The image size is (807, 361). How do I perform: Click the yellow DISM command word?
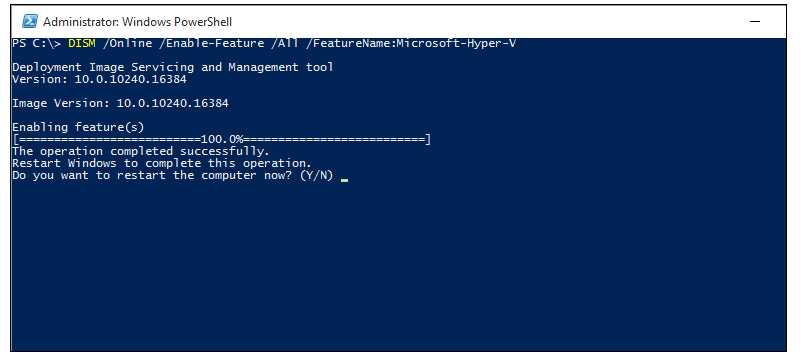point(82,44)
